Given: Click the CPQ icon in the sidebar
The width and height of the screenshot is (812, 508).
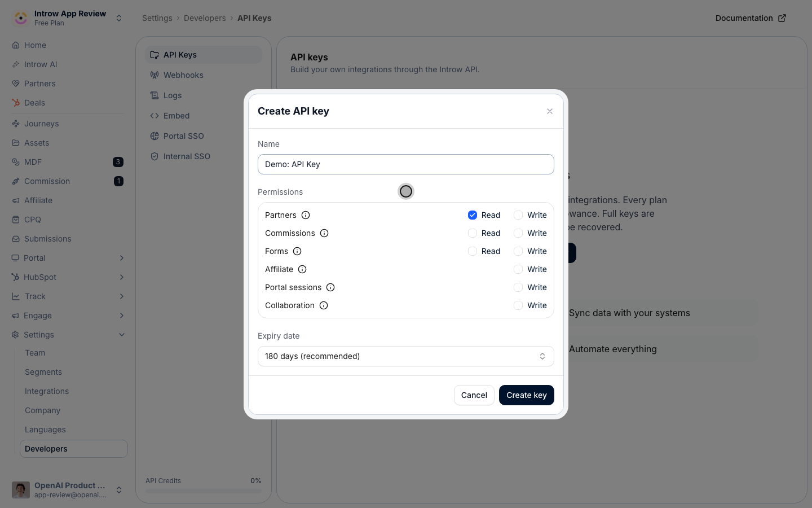Looking at the screenshot, I should coord(16,220).
